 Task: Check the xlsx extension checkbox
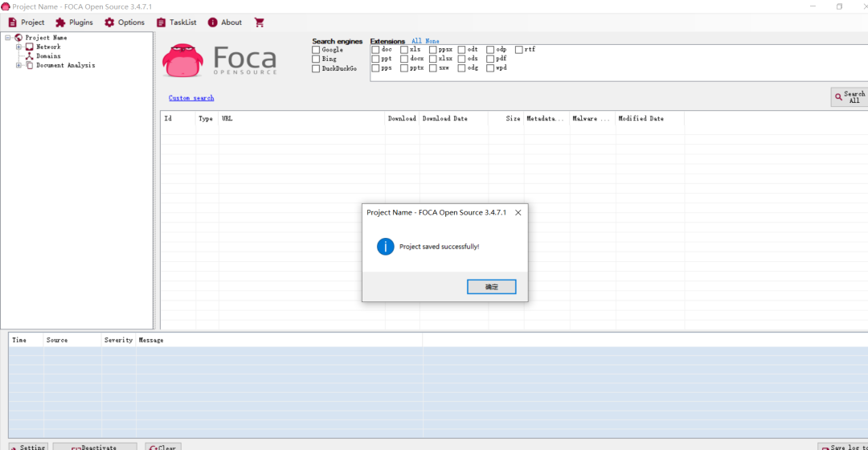tap(433, 59)
